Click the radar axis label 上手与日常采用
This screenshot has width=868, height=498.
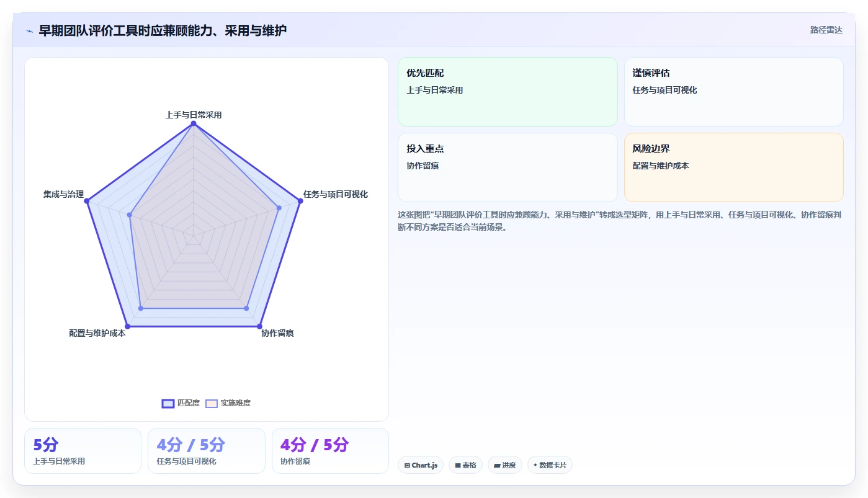194,115
